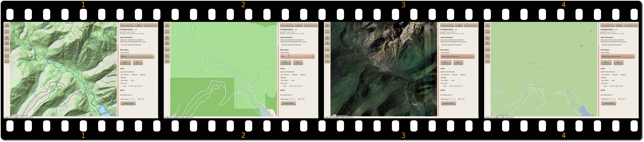
Task: Click fullscreen toggle icon in Google Maps frame
Action: [x=487, y=31]
